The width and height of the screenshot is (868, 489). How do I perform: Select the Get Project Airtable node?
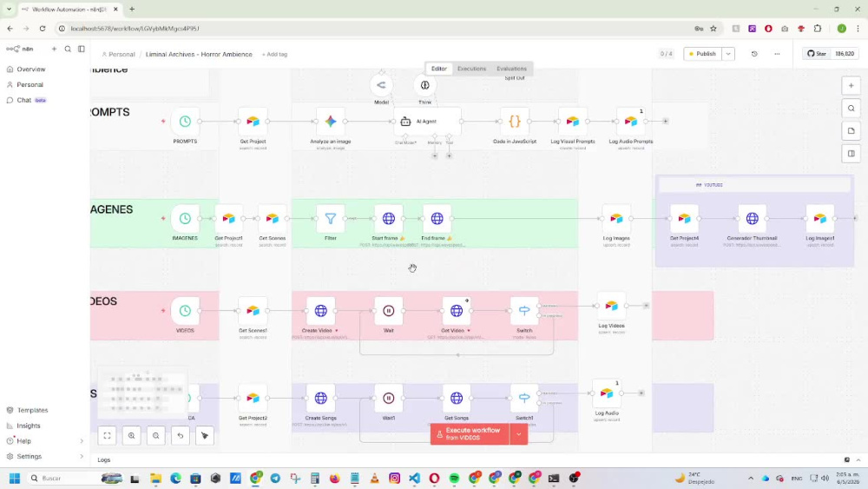pos(253,122)
